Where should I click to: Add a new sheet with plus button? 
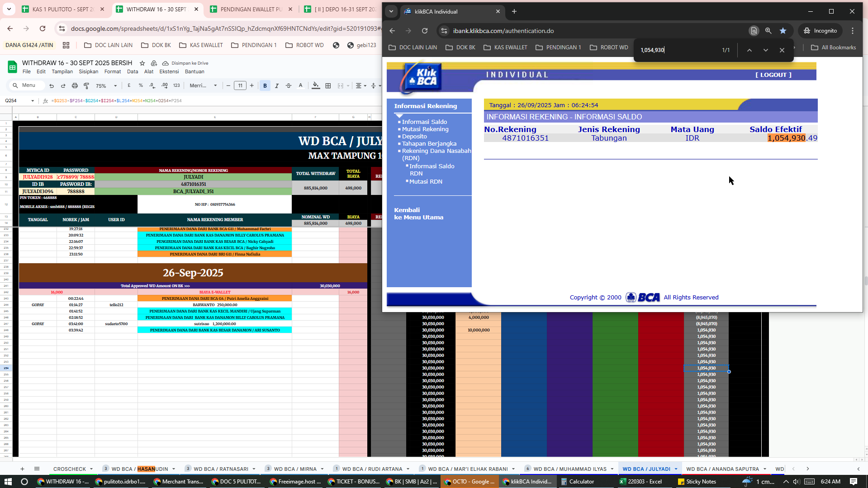pyautogui.click(x=22, y=469)
